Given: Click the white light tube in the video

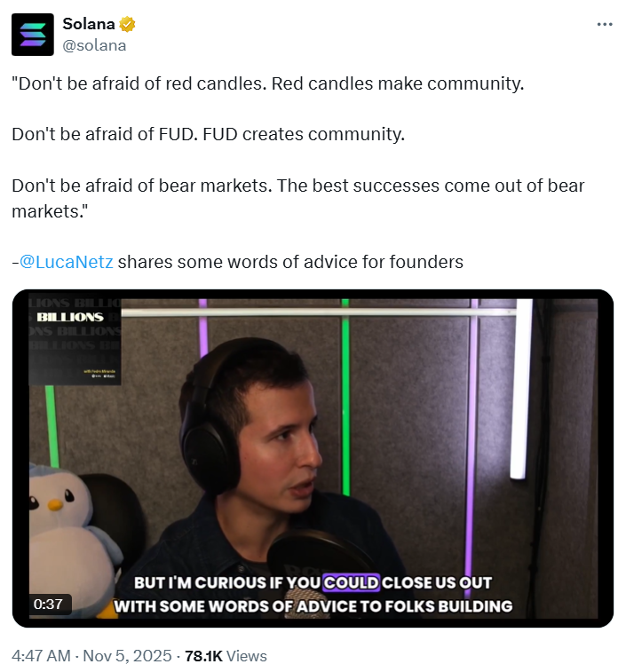Looking at the screenshot, I should pyautogui.click(x=521, y=388).
